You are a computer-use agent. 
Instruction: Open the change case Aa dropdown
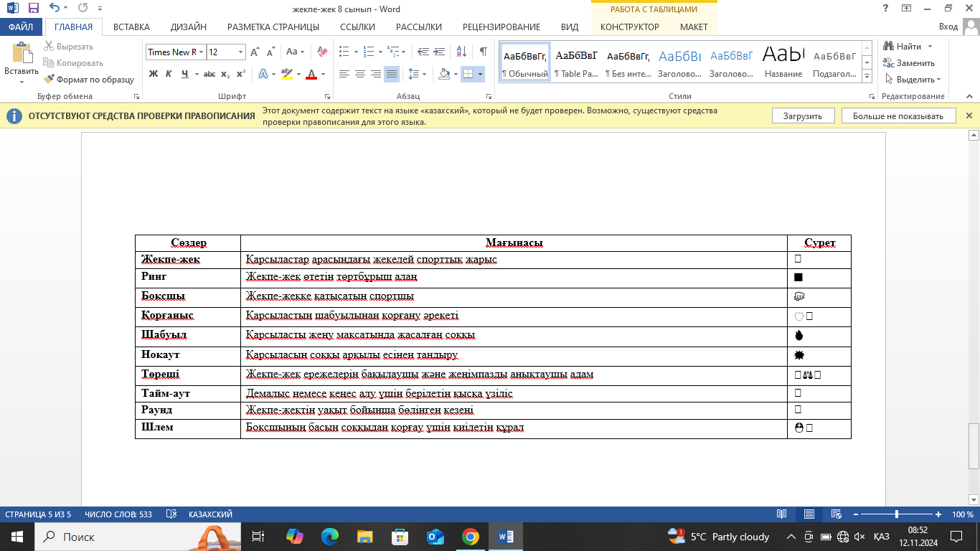pyautogui.click(x=296, y=52)
